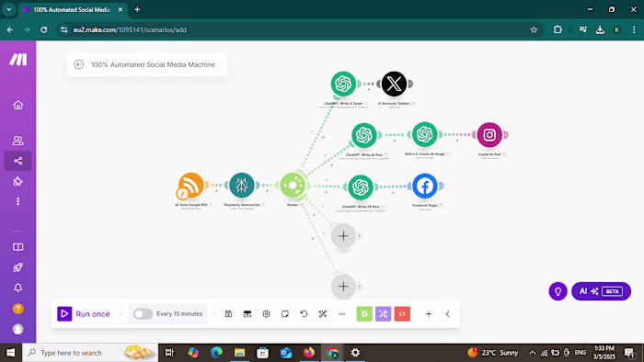Open the Dall-e 3 Create IG Image module
Image resolution: width=644 pixels, height=362 pixels.
click(424, 134)
